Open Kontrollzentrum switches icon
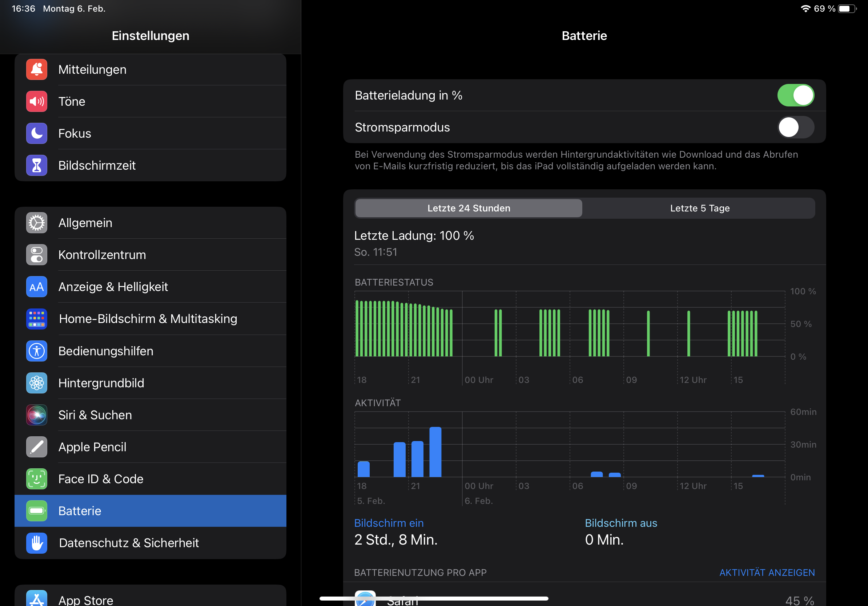Image resolution: width=868 pixels, height=606 pixels. click(x=37, y=255)
